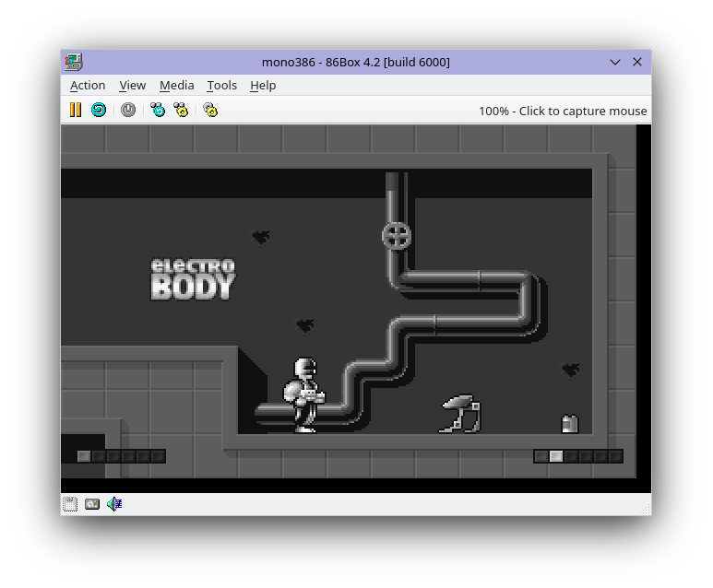The height and width of the screenshot is (588, 713).
Task: Click the canister item on the floor
Action: 570,424
